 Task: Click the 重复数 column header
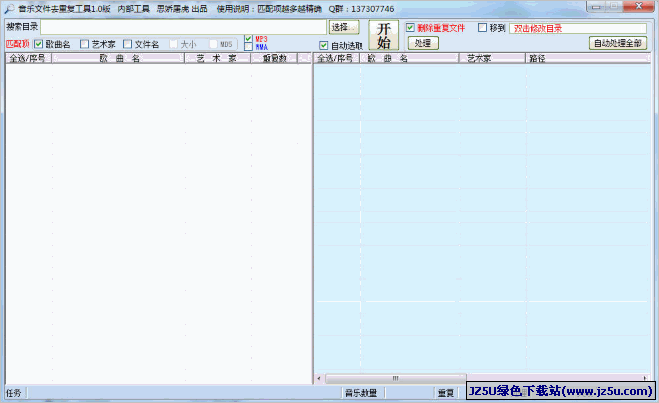tap(274, 58)
